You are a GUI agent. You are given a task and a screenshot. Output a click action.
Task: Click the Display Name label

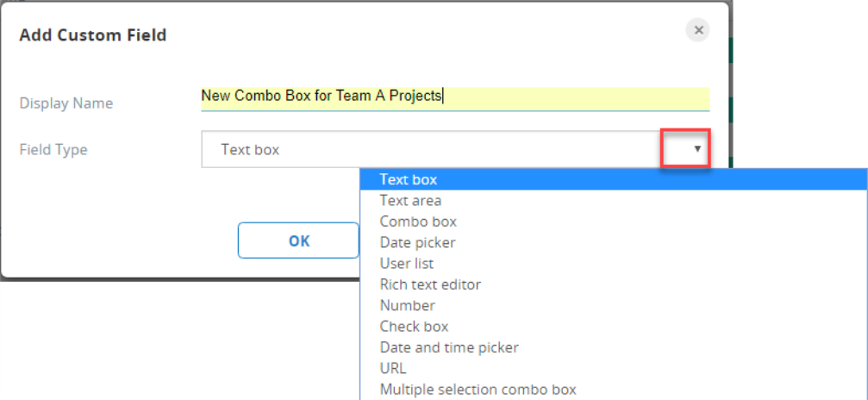pyautogui.click(x=66, y=103)
